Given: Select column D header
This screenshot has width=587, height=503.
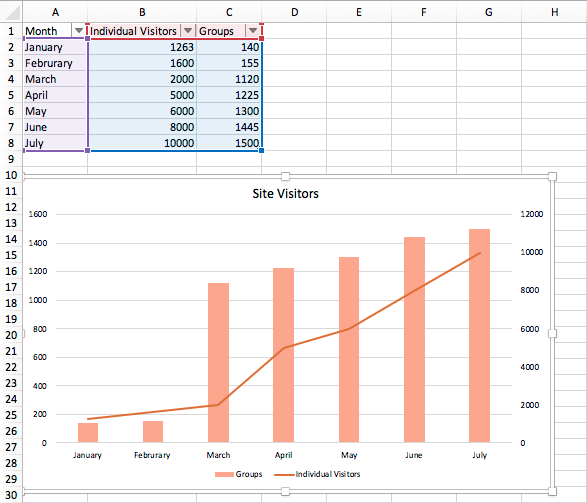Looking at the screenshot, I should tap(294, 12).
